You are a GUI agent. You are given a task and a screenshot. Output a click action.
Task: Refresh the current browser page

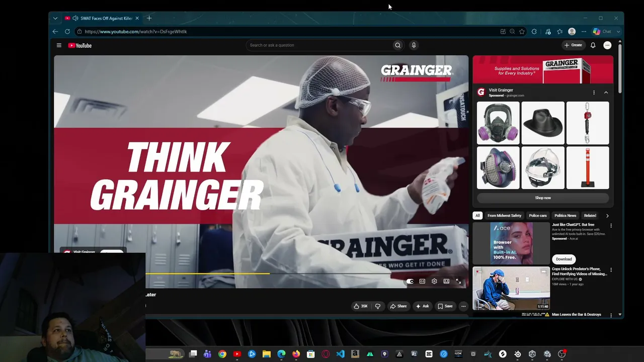[67, 31]
